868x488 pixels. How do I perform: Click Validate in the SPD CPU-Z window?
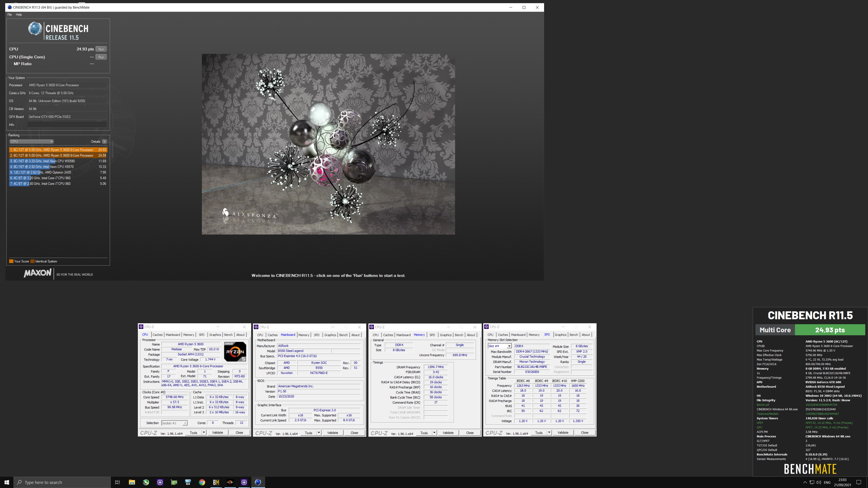click(x=563, y=433)
